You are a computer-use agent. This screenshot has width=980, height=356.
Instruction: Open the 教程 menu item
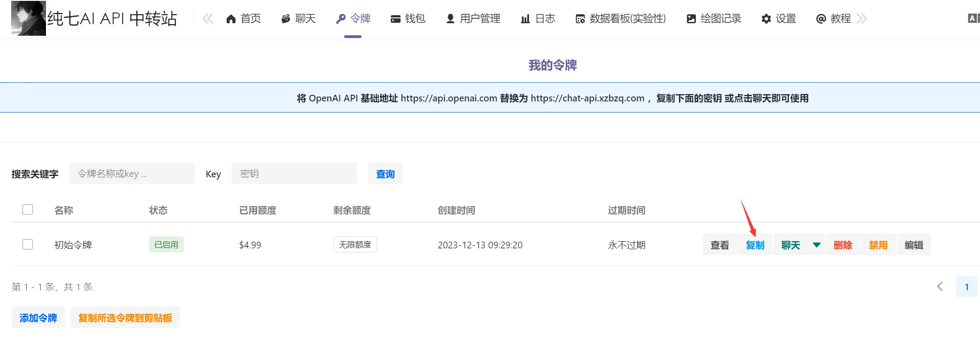pyautogui.click(x=833, y=19)
